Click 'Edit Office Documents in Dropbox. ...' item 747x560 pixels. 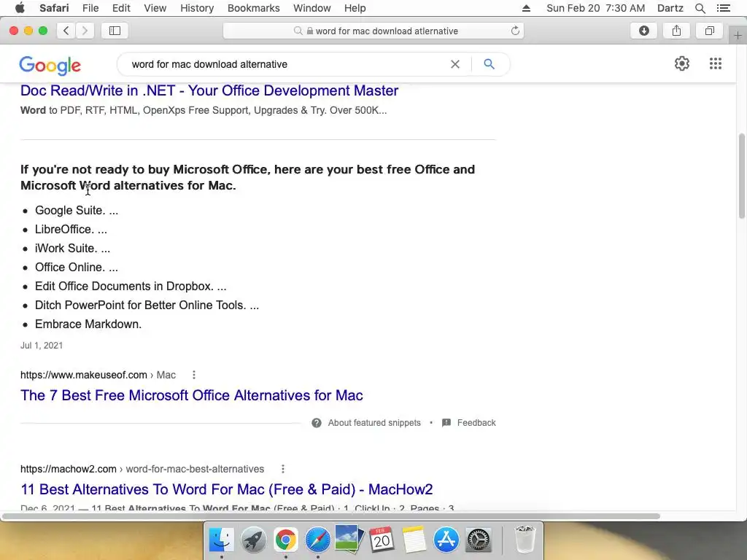tap(131, 286)
